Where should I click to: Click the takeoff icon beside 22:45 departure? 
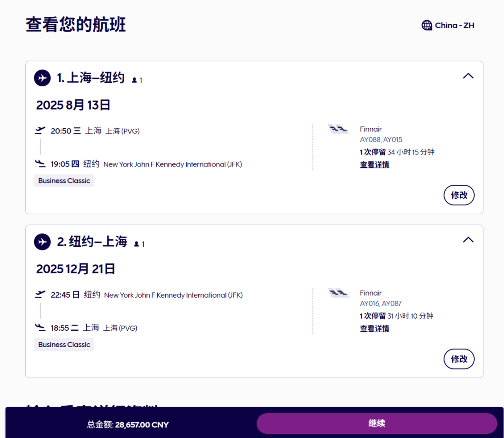(40, 294)
